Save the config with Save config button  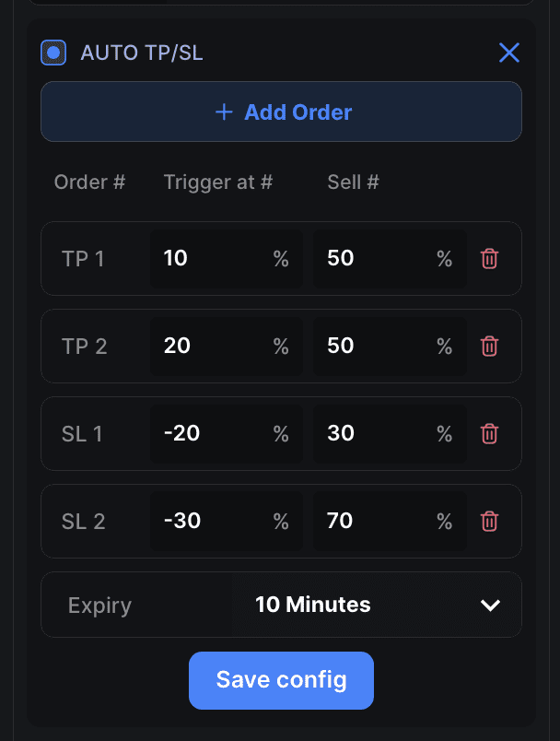pos(282,680)
